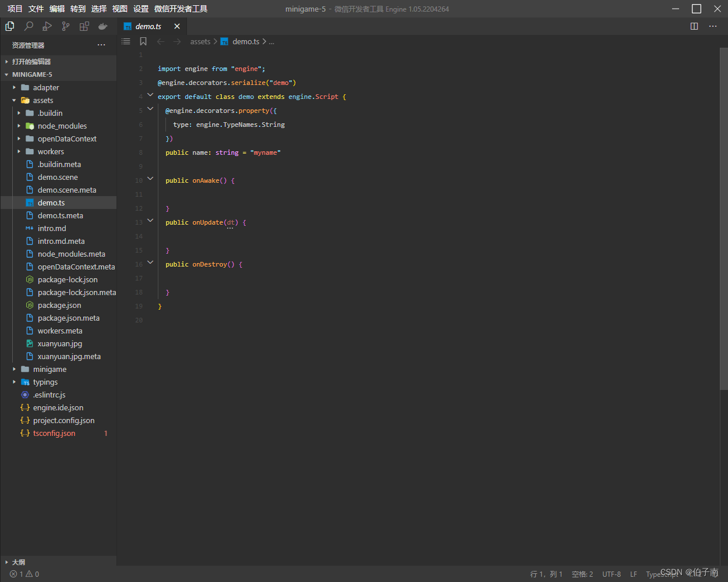Click the line and column indicator 行 1, 列 1
Viewport: 728px width, 582px height.
pyautogui.click(x=546, y=574)
